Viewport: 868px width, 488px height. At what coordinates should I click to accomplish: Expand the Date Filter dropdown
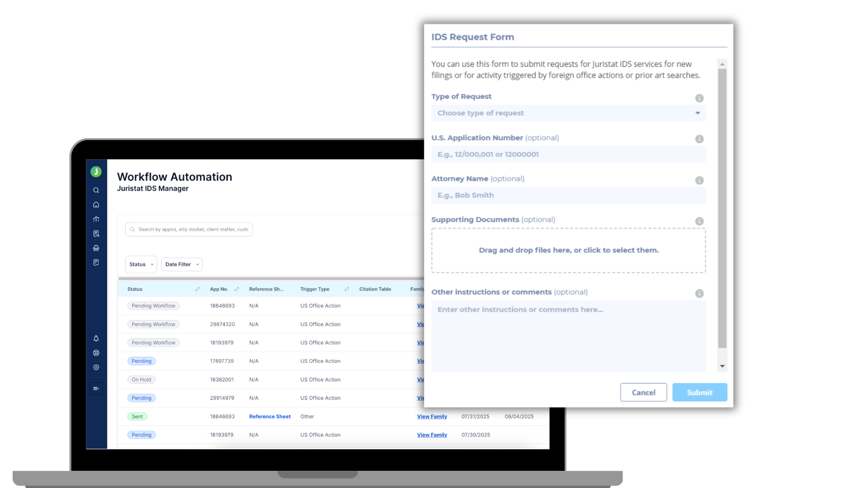pos(182,264)
